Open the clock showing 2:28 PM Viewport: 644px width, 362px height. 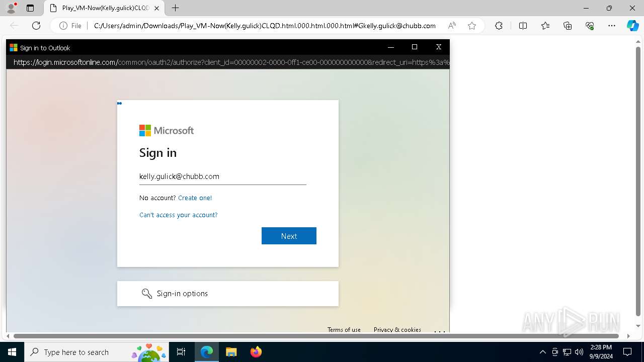[600, 352]
